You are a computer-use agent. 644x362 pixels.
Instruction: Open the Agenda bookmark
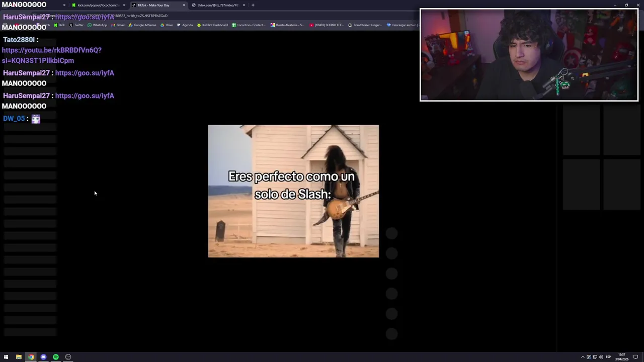click(185, 25)
